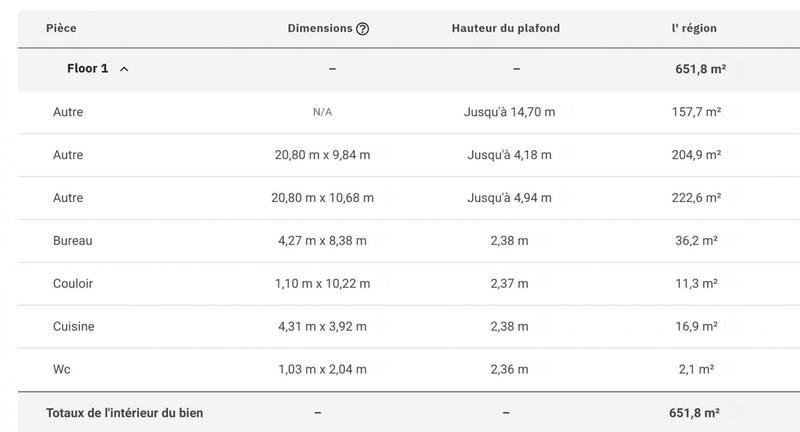The width and height of the screenshot is (800, 432).
Task: Click the Cuisine 4,31 m x 3,92 m dimensions
Action: (322, 326)
